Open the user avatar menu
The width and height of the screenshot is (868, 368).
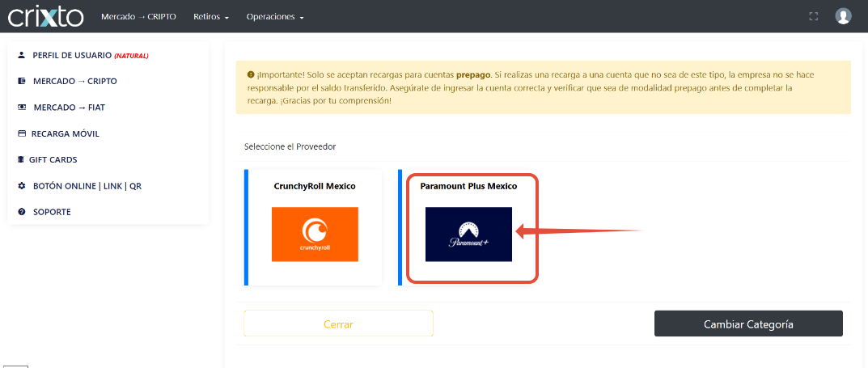tap(843, 16)
